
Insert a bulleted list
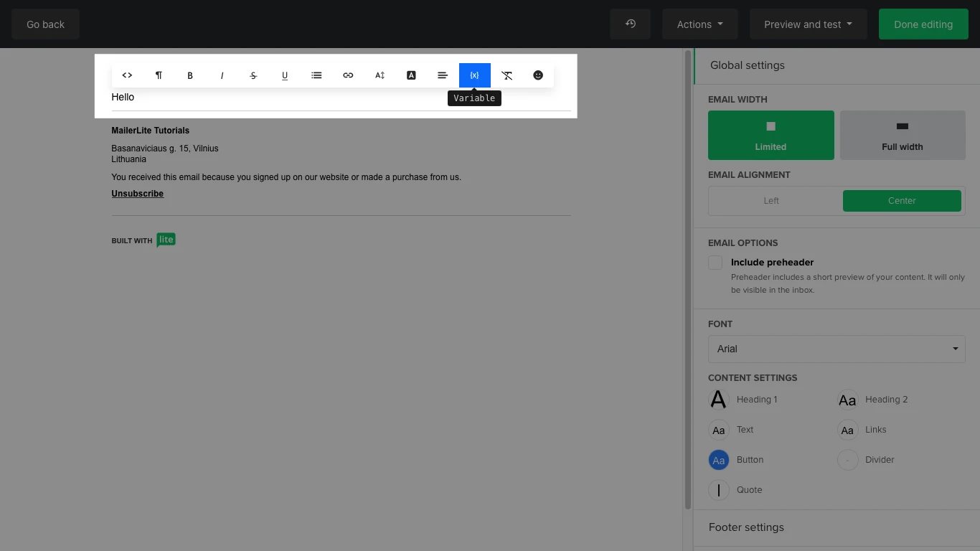pos(316,75)
